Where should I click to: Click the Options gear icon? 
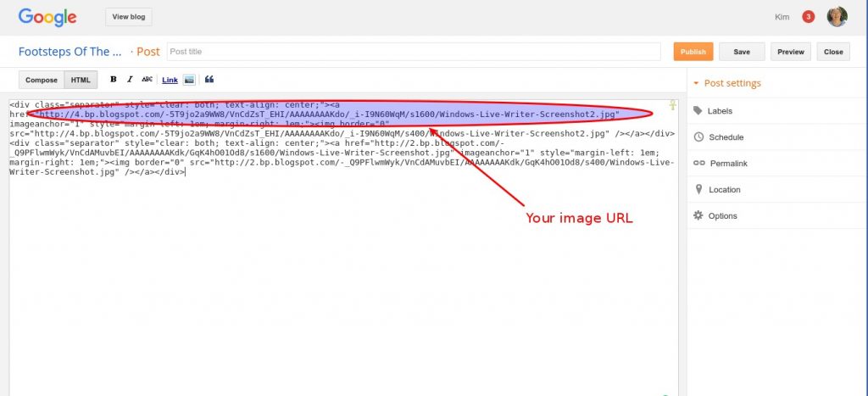point(698,215)
